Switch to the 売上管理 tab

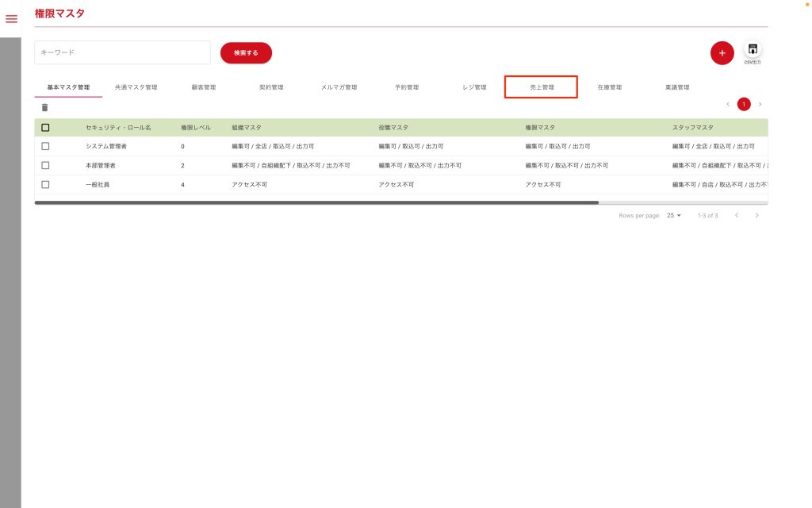[541, 87]
